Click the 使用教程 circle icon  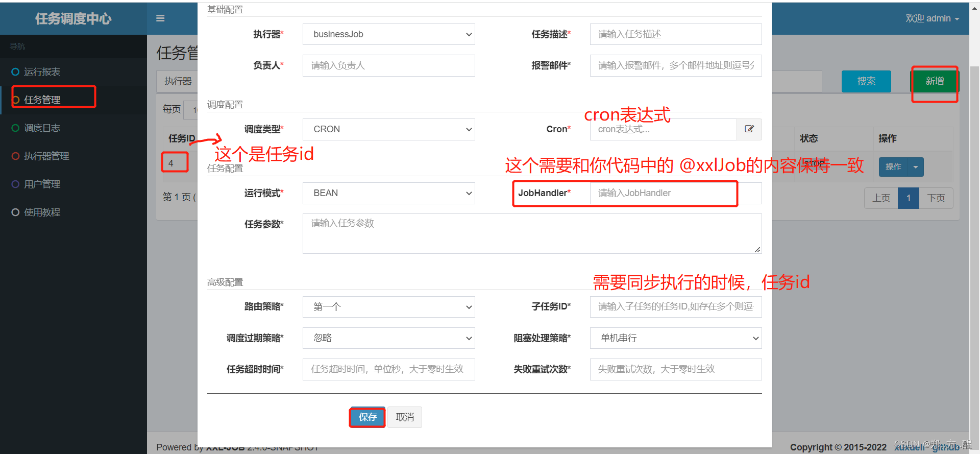15,212
